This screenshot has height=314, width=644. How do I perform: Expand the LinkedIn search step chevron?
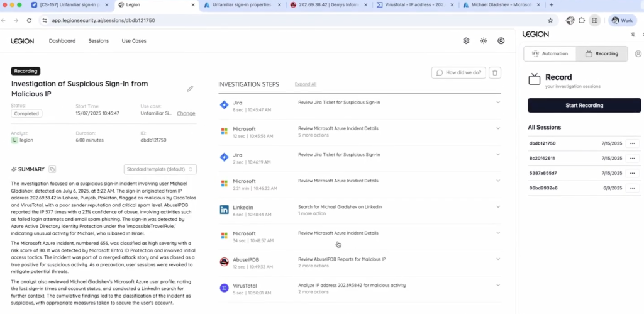pyautogui.click(x=497, y=207)
